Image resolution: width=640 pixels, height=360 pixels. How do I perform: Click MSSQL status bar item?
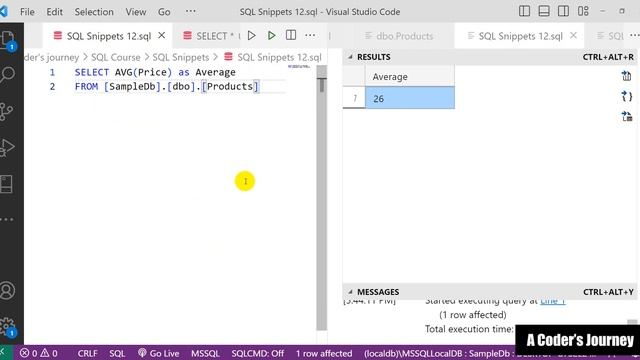[205, 353]
